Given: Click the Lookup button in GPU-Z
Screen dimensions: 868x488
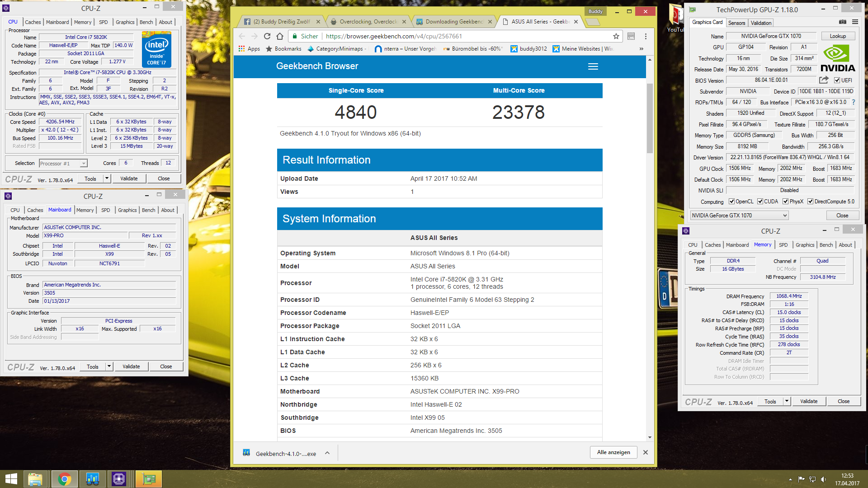Looking at the screenshot, I should click(837, 36).
